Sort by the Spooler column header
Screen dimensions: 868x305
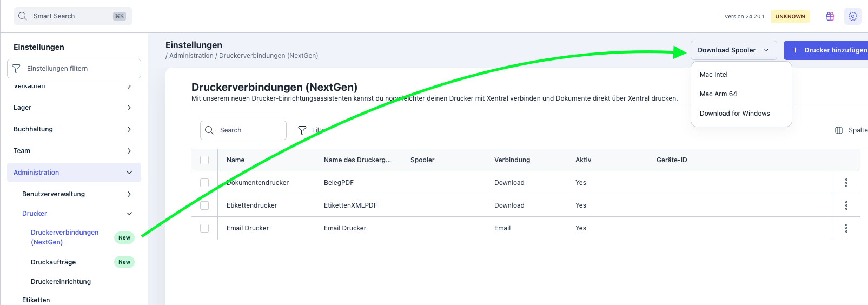point(422,160)
